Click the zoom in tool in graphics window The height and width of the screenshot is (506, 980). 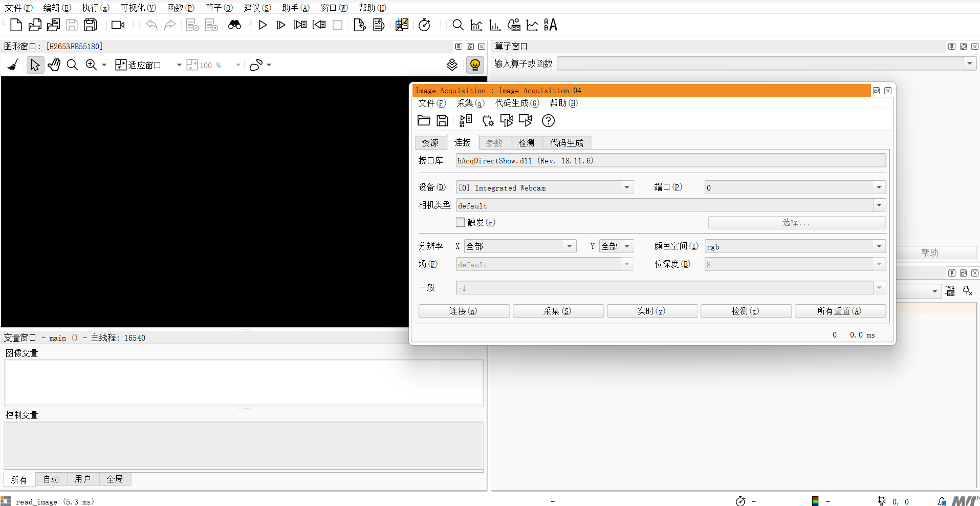(x=91, y=65)
